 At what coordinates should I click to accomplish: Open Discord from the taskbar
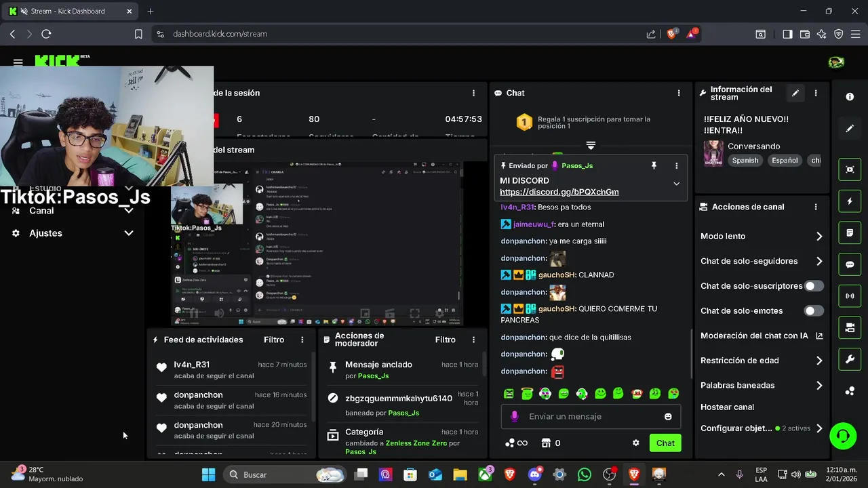pos(534,474)
